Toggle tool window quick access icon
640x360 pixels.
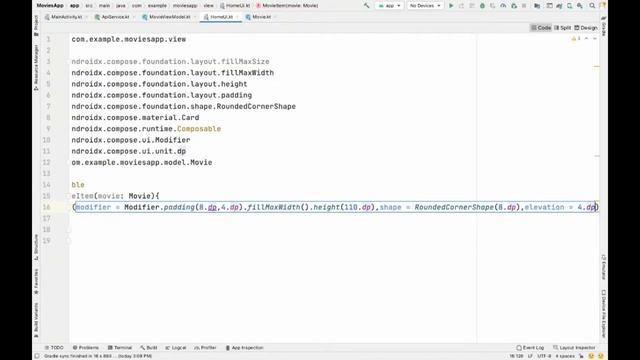pos(37,356)
